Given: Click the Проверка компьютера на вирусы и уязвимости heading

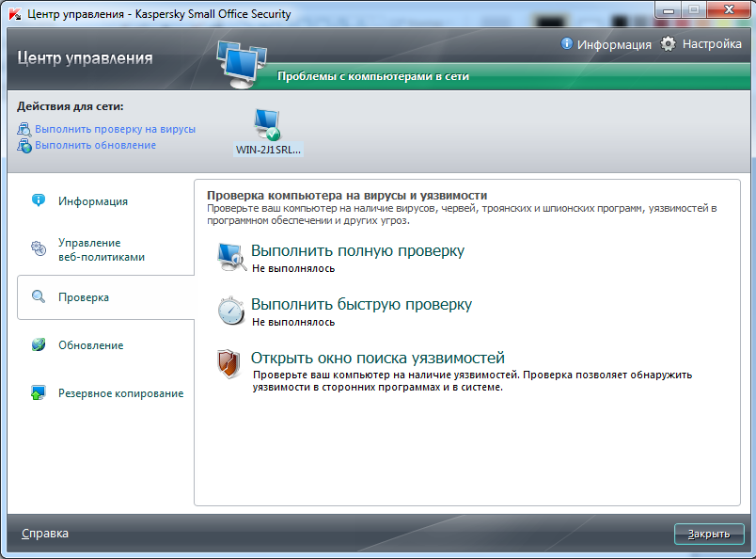Looking at the screenshot, I should pyautogui.click(x=347, y=196).
